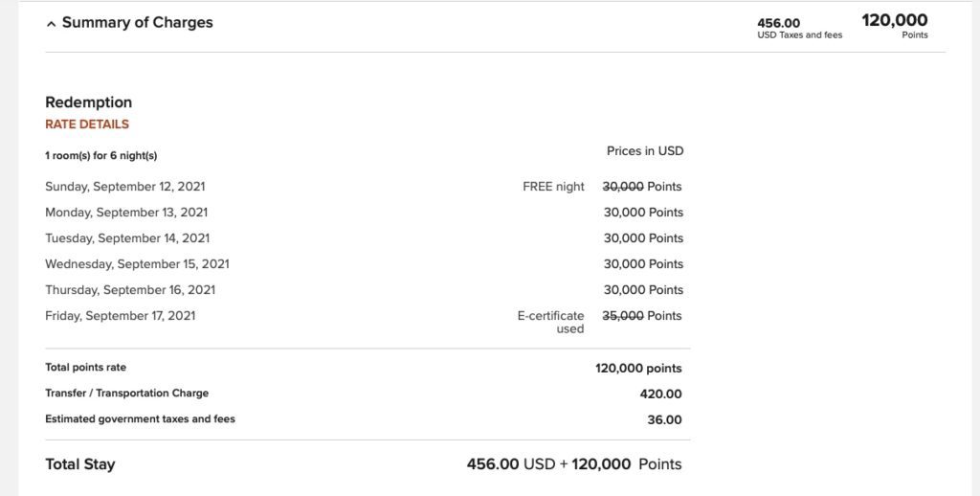Open the RATE DETAILS link
980x496 pixels.
coord(87,124)
